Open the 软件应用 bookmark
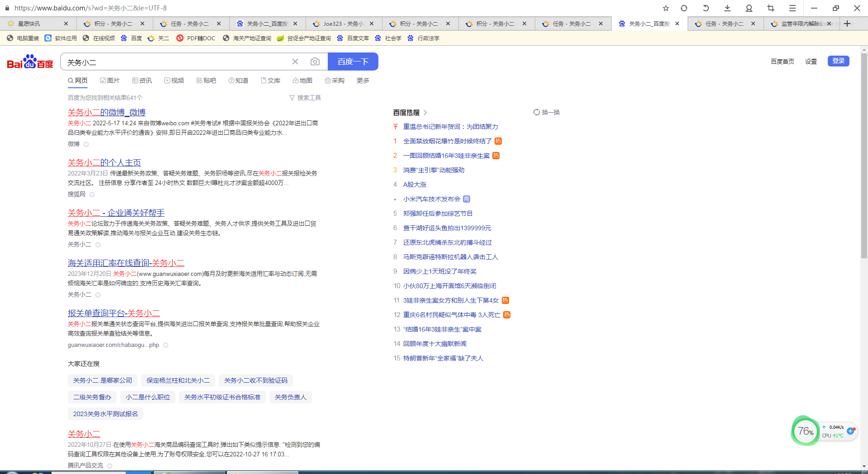868x474 pixels. [x=61, y=38]
